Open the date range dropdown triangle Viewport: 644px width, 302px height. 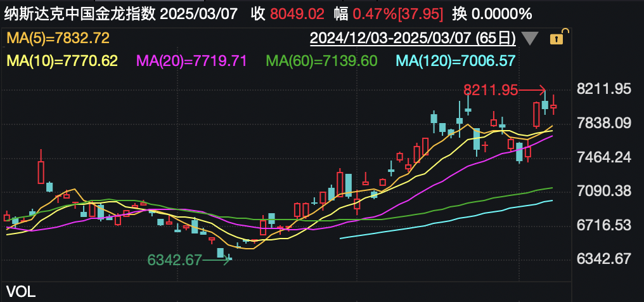531,39
